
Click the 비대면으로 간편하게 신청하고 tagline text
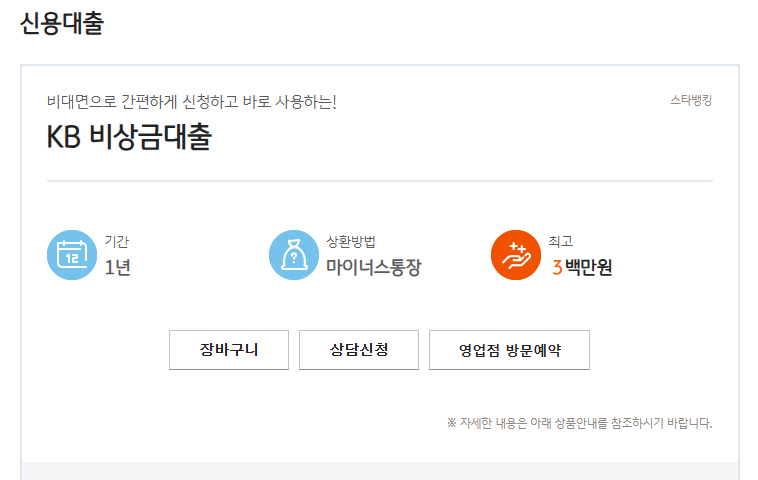click(x=191, y=102)
